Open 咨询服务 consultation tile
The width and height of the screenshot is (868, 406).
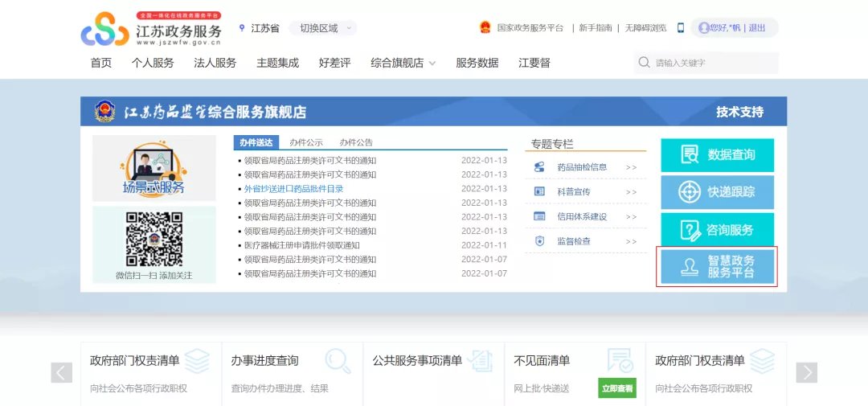coord(717,230)
